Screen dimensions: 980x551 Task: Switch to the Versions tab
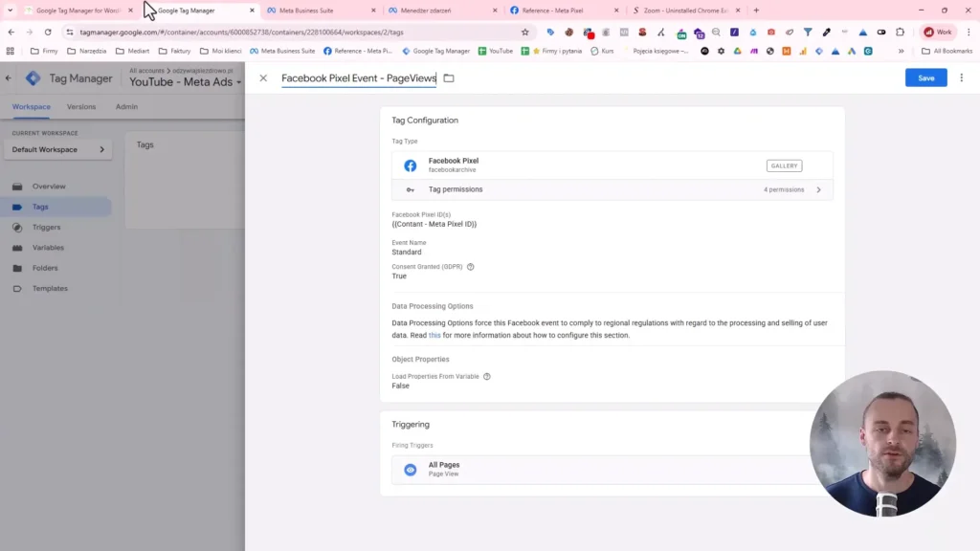81,107
